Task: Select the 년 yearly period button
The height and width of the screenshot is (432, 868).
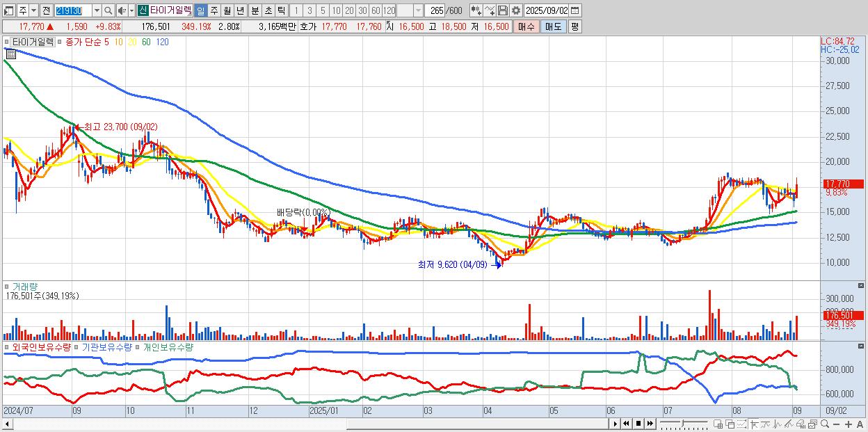Action: pos(240,10)
